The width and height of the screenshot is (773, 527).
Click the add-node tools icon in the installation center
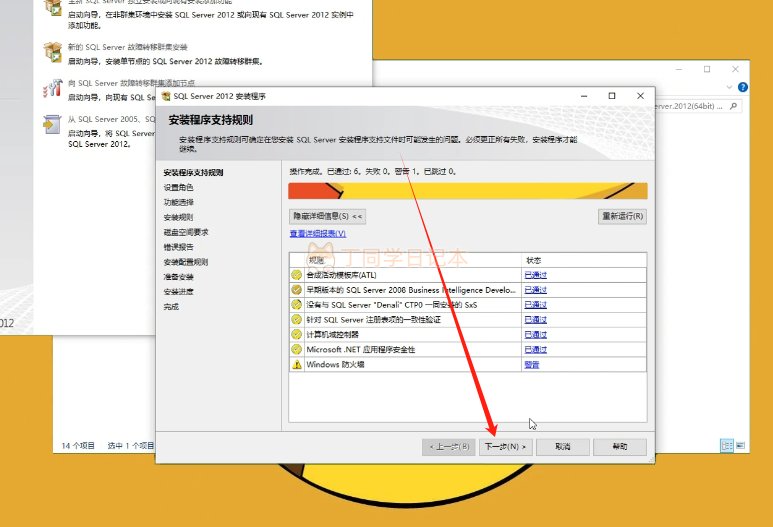point(52,88)
